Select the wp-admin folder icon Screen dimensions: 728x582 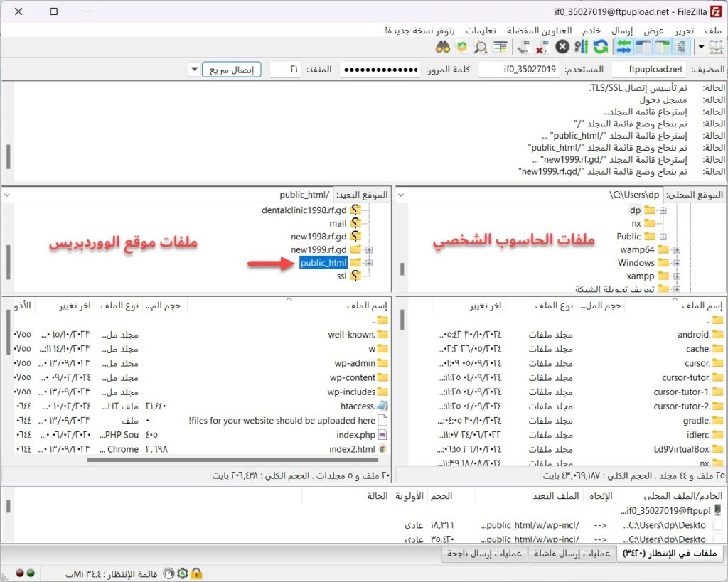click(x=382, y=363)
